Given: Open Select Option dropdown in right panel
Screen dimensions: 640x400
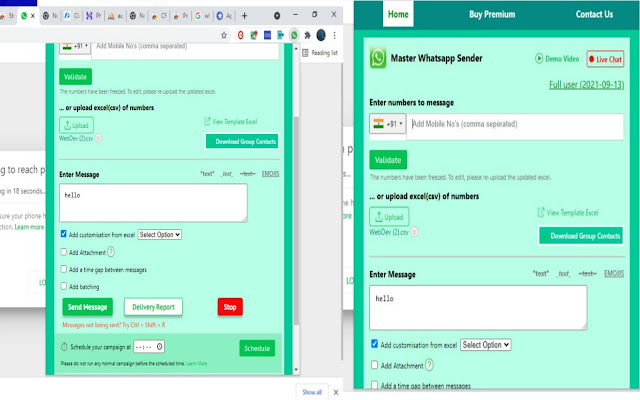Looking at the screenshot, I should point(486,344).
